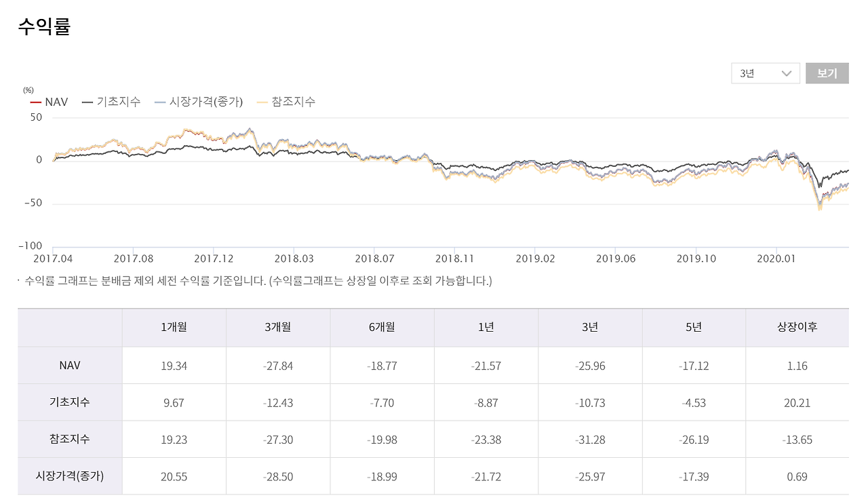Click NAV 1-month value 19.34
This screenshot has height=504, width=868.
174,366
